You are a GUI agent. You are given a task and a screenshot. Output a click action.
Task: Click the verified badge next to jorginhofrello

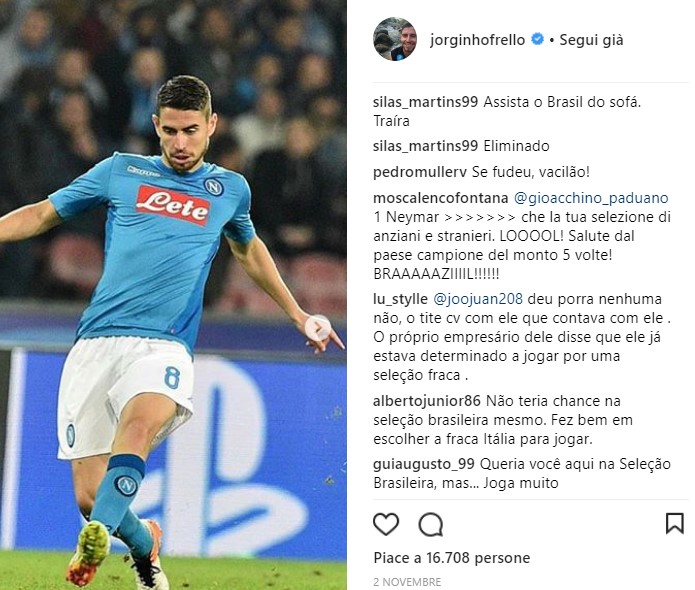(537, 39)
